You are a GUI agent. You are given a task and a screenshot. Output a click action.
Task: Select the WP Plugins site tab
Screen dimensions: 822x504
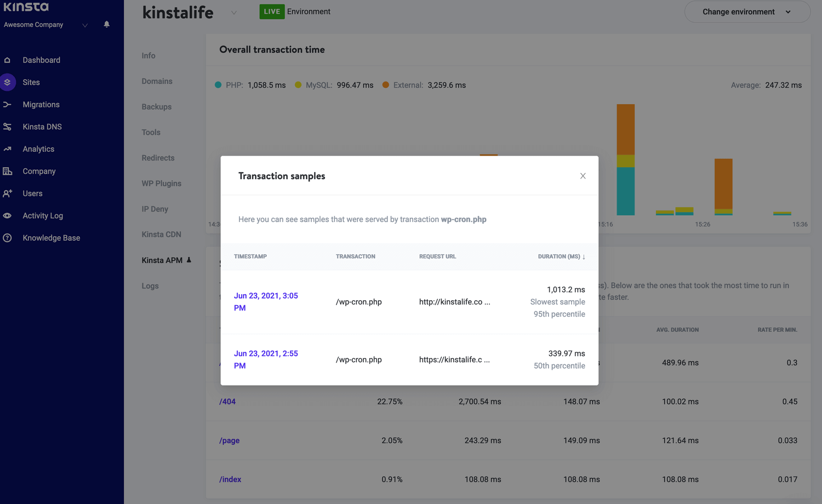click(162, 184)
